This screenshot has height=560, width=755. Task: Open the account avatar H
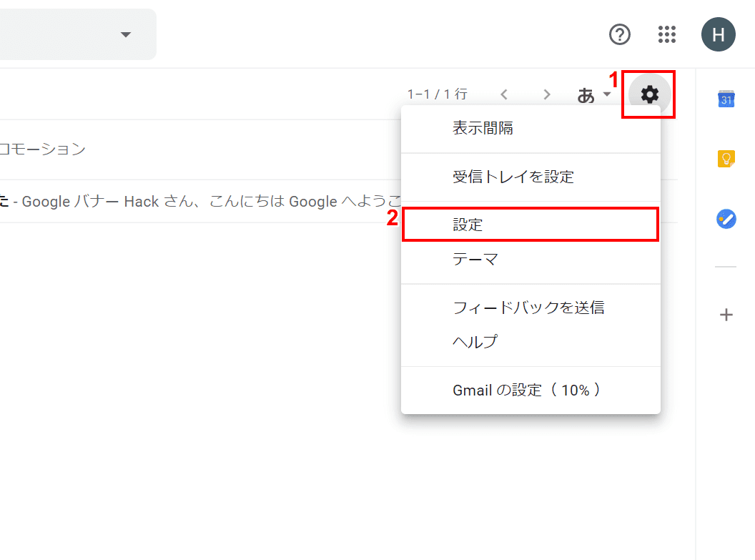(718, 34)
